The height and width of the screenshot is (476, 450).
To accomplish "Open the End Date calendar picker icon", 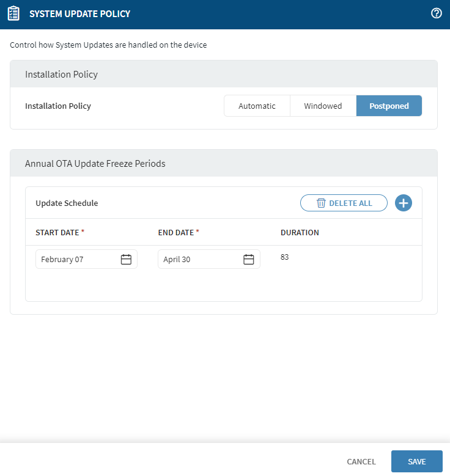I will click(249, 259).
